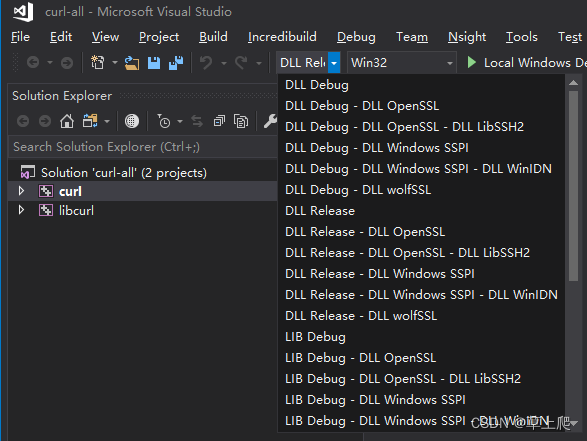Viewport: 587px width, 441px height.
Task: Open the Build menu
Action: (x=213, y=37)
